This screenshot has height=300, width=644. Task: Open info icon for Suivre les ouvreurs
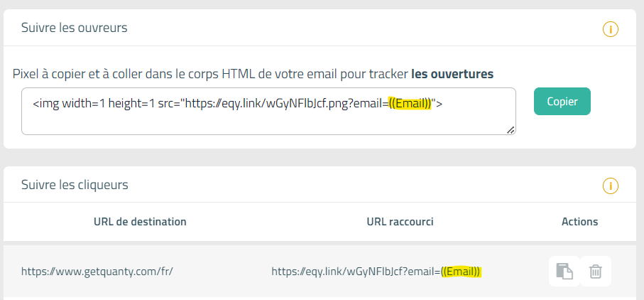pos(611,29)
